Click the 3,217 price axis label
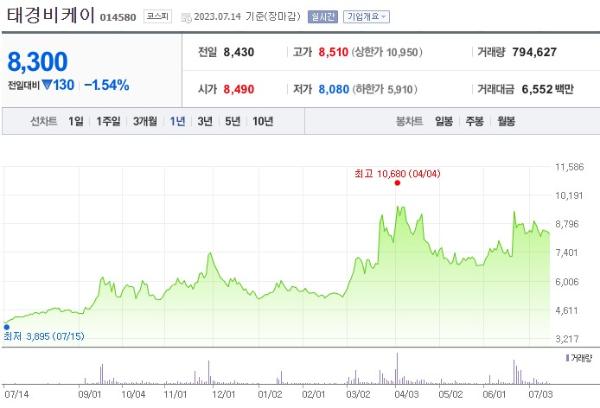 567,339
